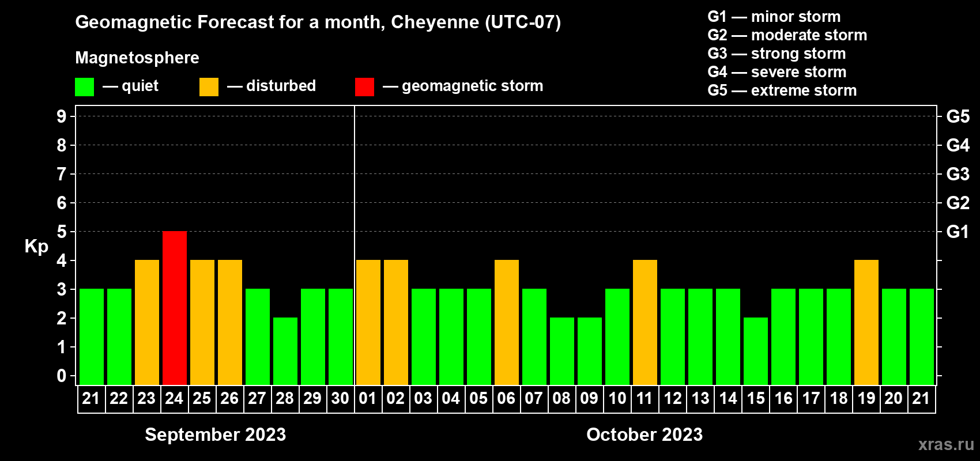
Task: Click date label 20 on the axis
Action: coord(894,399)
